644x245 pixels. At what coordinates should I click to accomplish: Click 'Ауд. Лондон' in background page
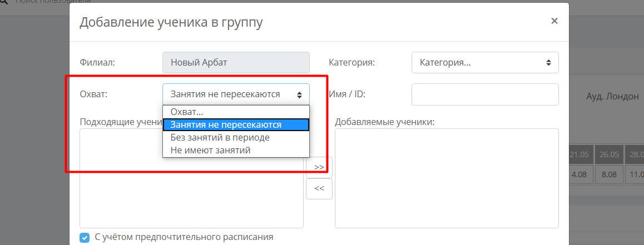tap(612, 97)
